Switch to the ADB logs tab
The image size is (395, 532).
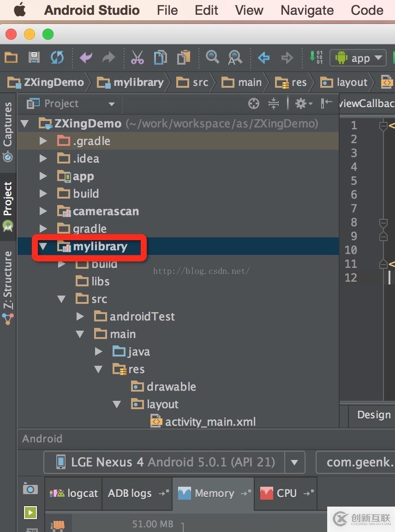pos(138,493)
